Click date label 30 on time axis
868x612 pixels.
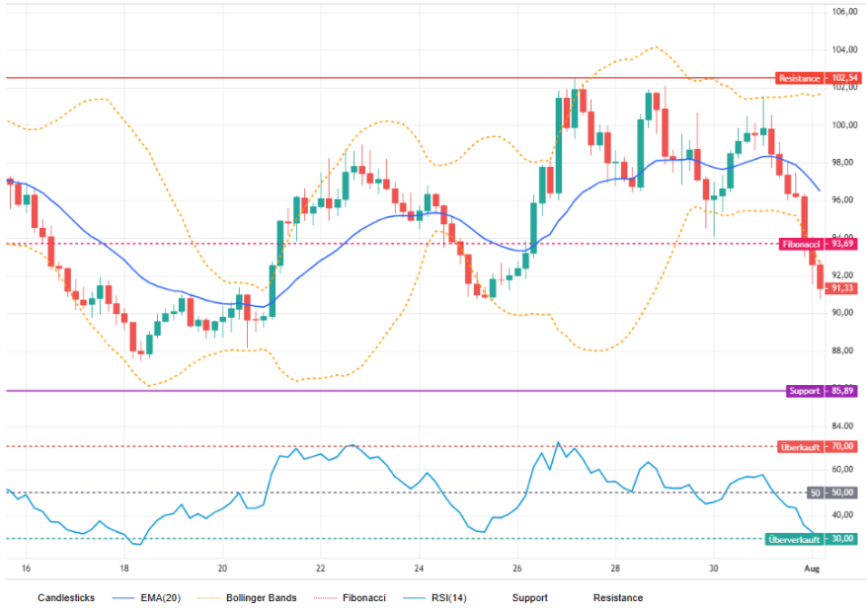point(714,569)
